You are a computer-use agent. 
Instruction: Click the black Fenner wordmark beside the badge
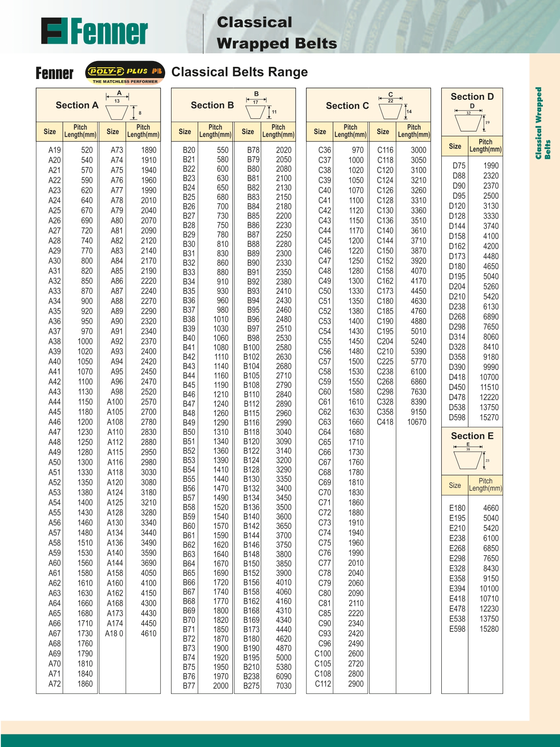[55, 73]
